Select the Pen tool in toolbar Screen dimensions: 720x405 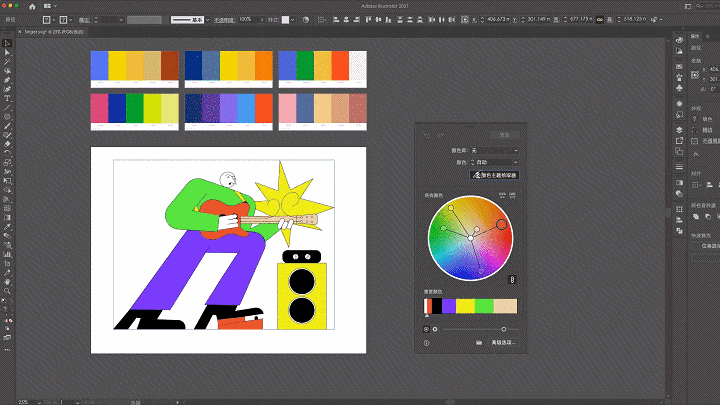point(7,80)
